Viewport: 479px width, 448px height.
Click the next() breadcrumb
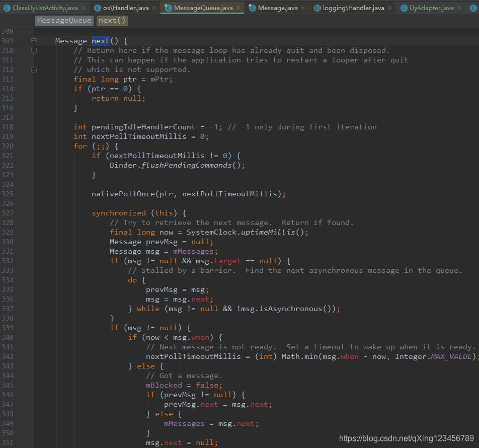coord(112,21)
